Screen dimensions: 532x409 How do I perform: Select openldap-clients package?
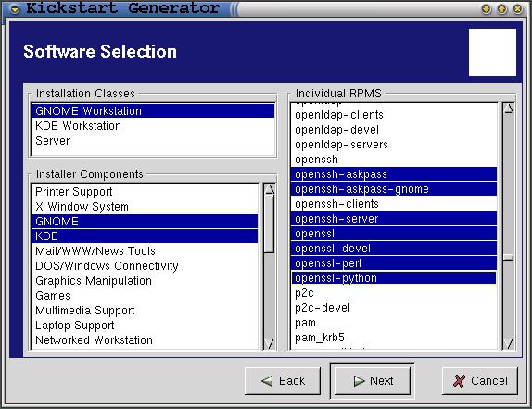(x=394, y=115)
